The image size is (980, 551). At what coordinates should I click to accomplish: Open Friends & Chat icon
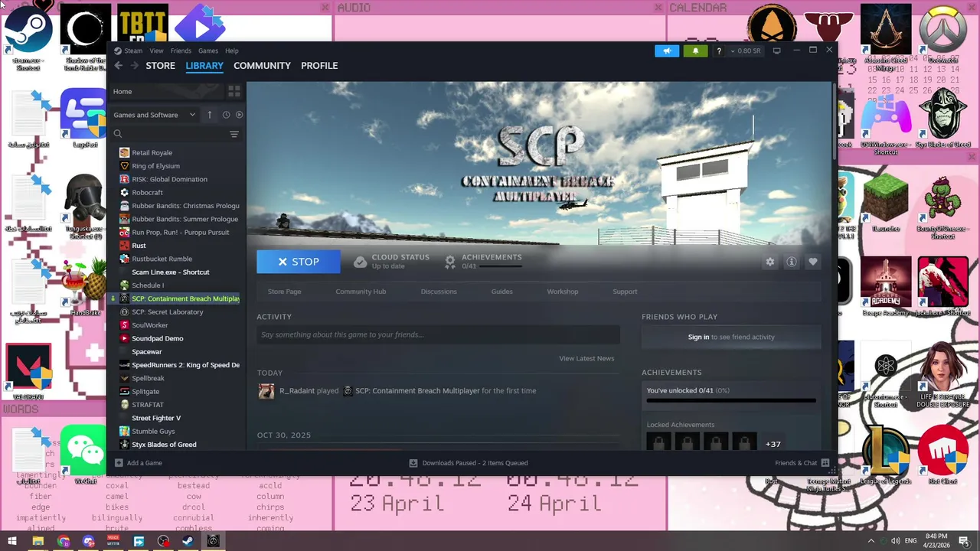point(825,463)
